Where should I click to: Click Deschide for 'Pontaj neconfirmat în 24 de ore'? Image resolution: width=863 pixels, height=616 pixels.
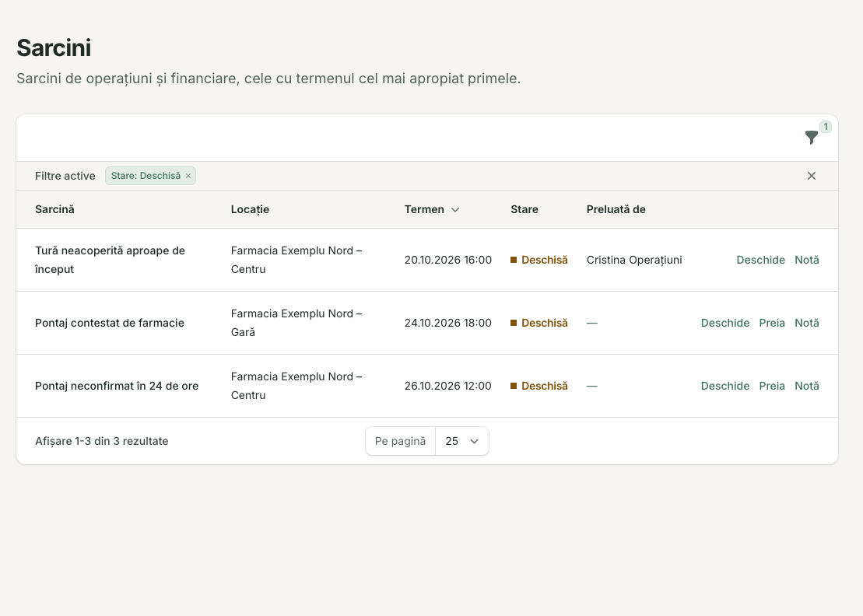(x=724, y=386)
